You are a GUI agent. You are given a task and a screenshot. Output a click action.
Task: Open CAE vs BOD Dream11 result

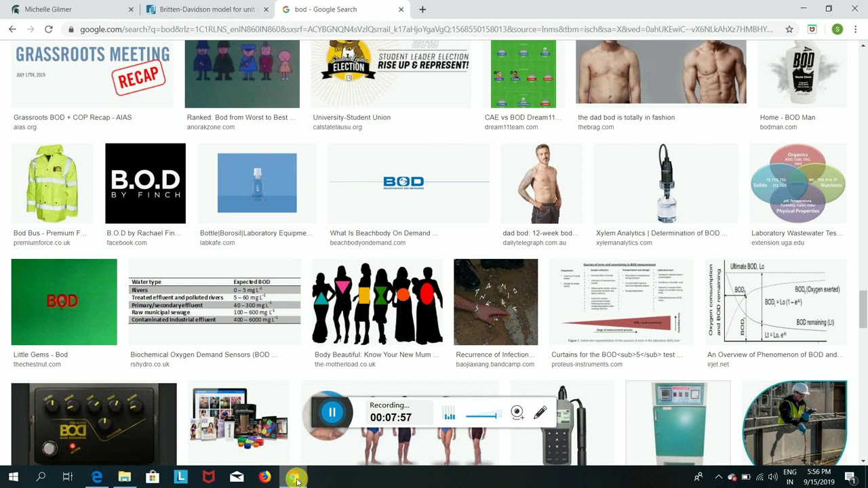[523, 117]
